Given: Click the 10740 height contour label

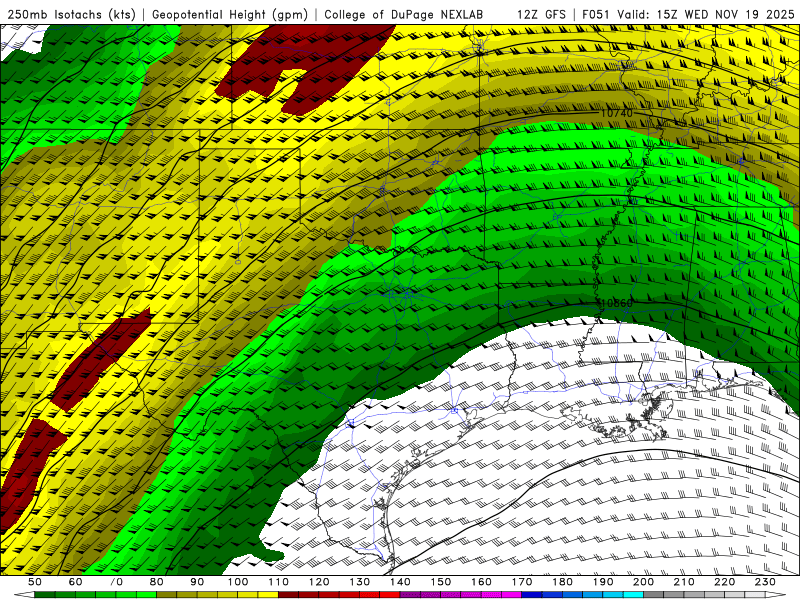Looking at the screenshot, I should click(617, 113).
